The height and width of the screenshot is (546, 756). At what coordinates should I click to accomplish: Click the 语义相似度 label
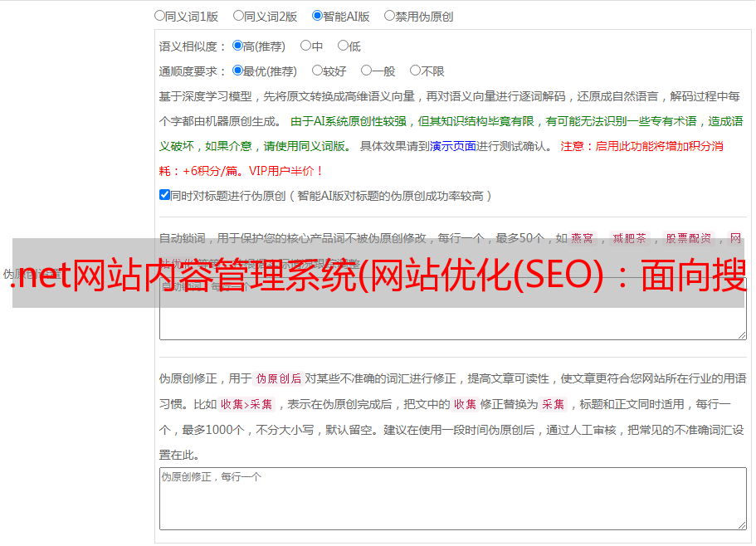pos(193,46)
